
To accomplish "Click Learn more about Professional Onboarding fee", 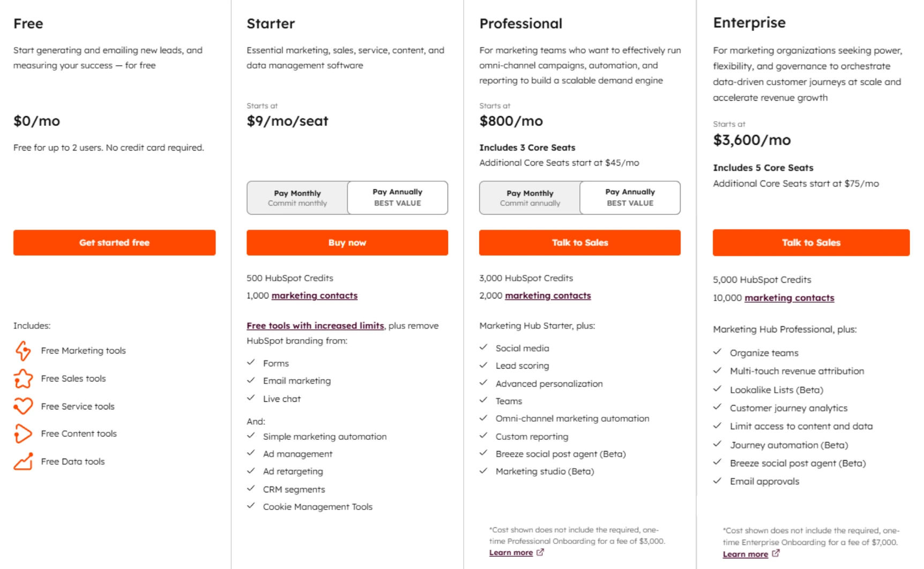I will [x=511, y=552].
